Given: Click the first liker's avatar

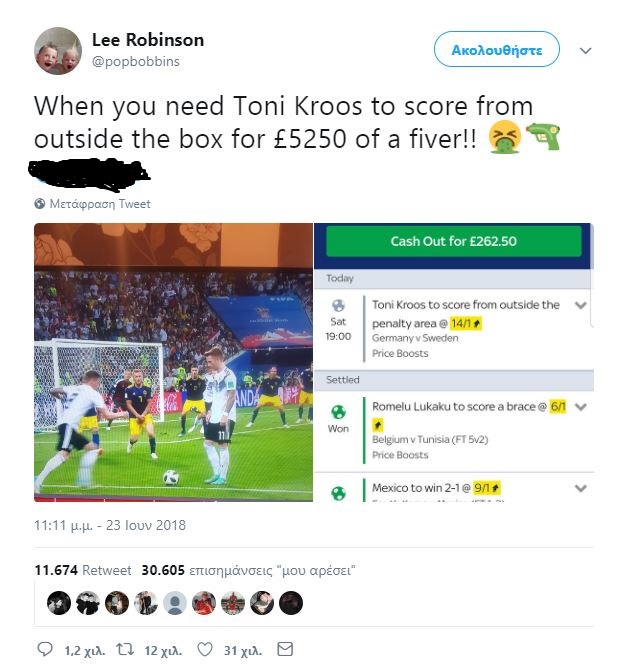Looking at the screenshot, I should pyautogui.click(x=59, y=603).
